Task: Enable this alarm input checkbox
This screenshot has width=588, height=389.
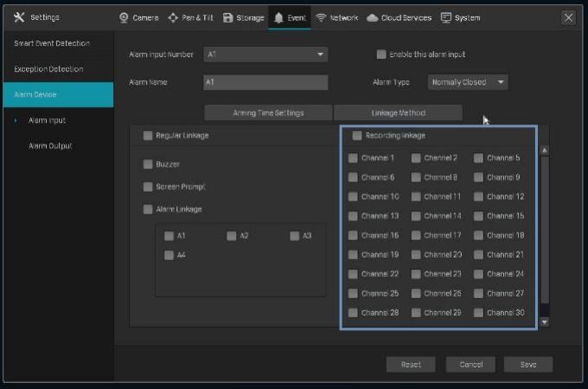Action: 381,54
